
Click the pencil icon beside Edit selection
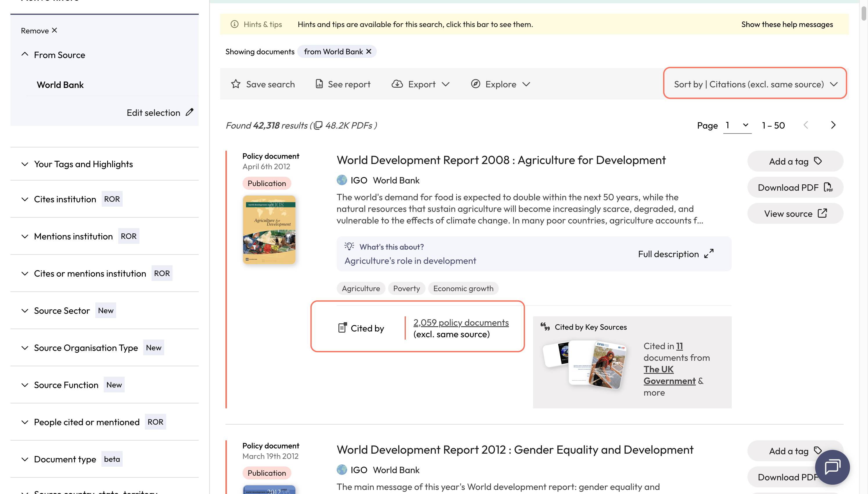(x=190, y=112)
